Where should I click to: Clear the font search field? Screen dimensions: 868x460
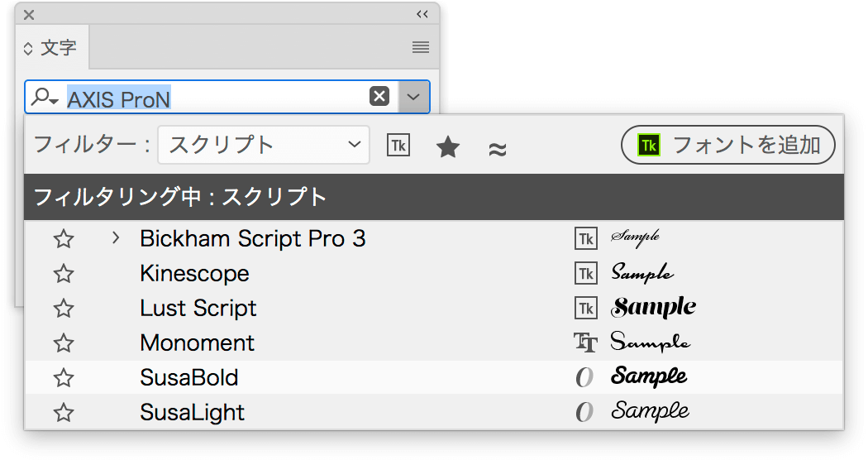coord(379,97)
